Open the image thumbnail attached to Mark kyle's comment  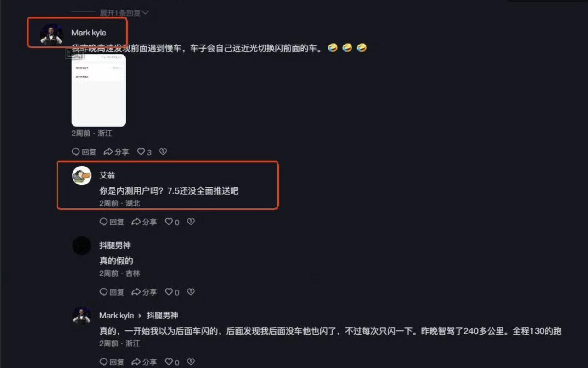(99, 90)
